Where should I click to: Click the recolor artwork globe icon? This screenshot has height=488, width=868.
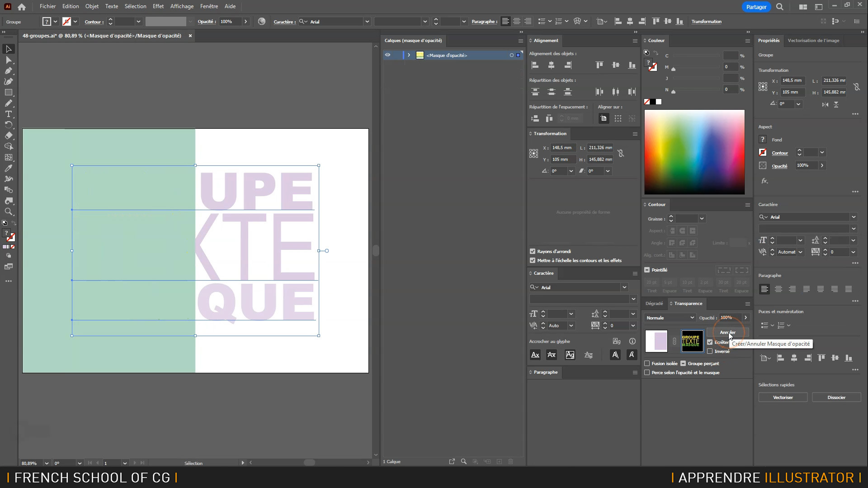click(x=262, y=21)
